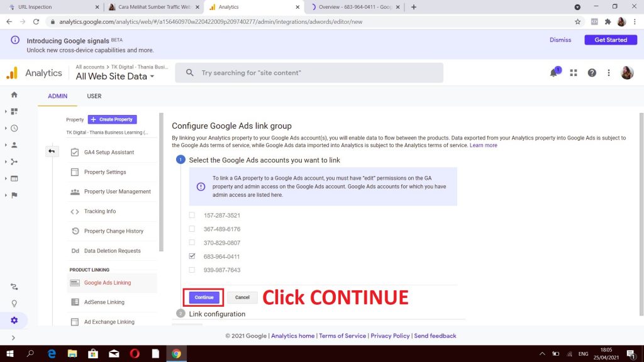Image resolution: width=644 pixels, height=362 pixels.
Task: Open File Explorer from the taskbar
Action: pos(72,353)
